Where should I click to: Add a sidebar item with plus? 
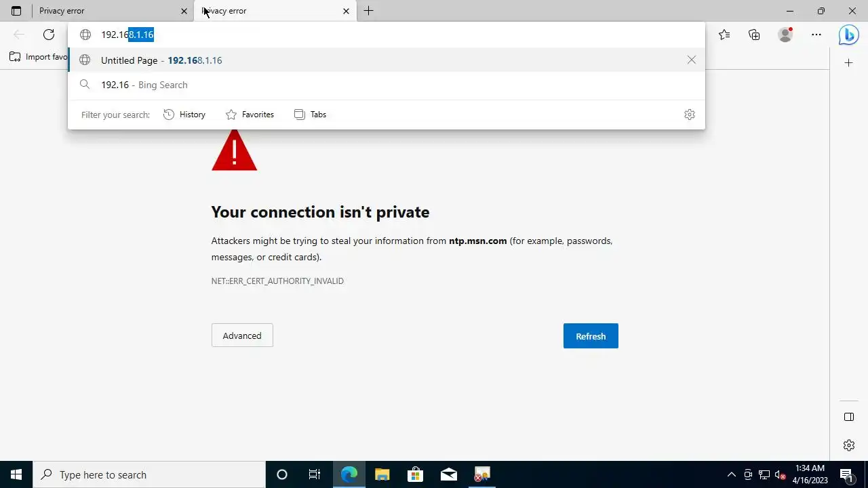coord(849,63)
